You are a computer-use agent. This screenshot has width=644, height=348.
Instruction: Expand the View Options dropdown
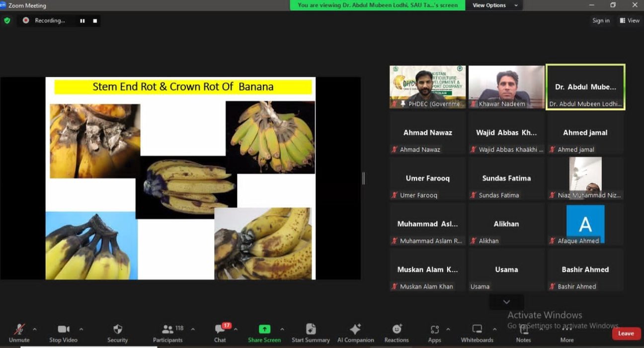click(x=495, y=5)
